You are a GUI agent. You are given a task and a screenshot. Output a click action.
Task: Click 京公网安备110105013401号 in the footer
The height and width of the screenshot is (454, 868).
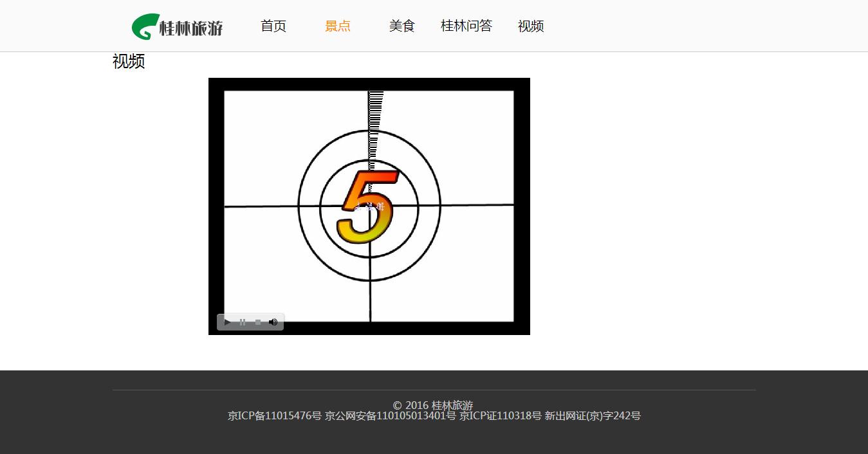pos(390,416)
